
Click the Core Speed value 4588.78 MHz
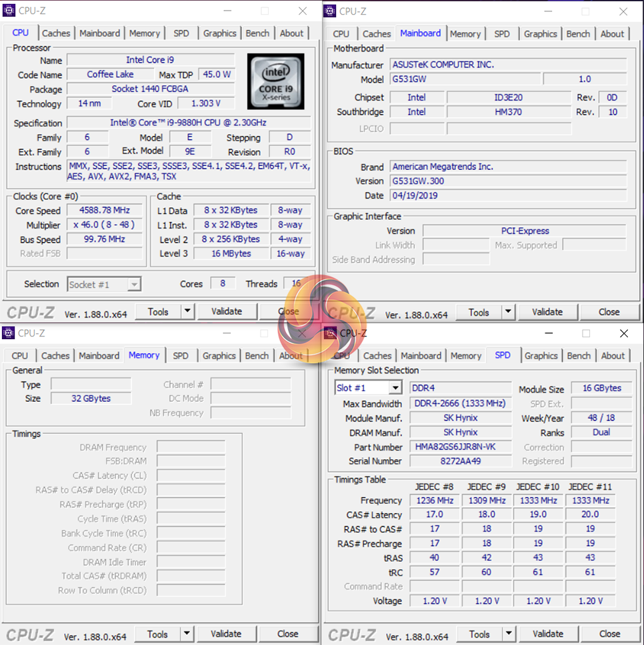point(105,210)
